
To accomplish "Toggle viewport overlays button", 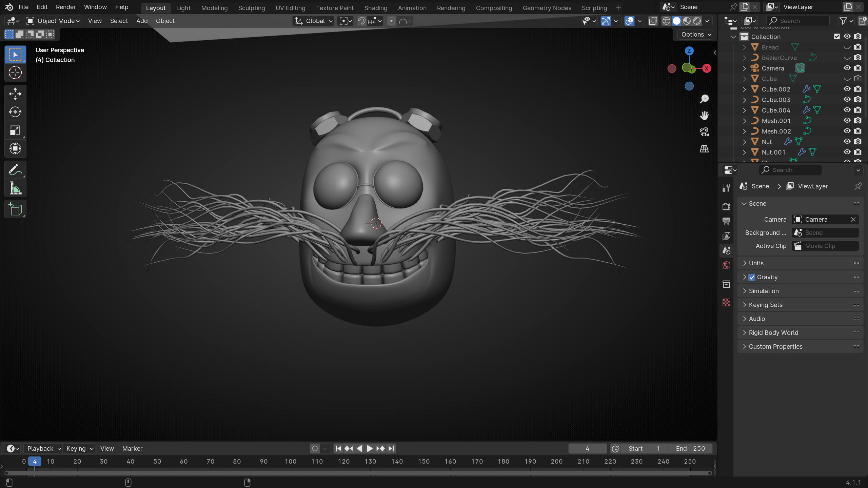I will 629,21.
